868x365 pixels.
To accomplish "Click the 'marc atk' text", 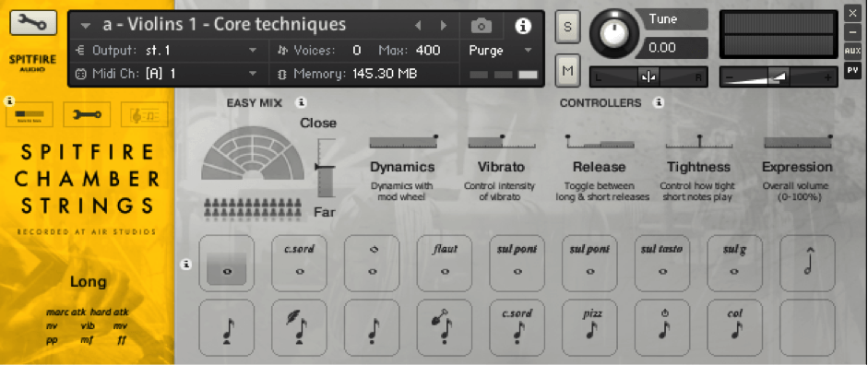I will pyautogui.click(x=66, y=312).
